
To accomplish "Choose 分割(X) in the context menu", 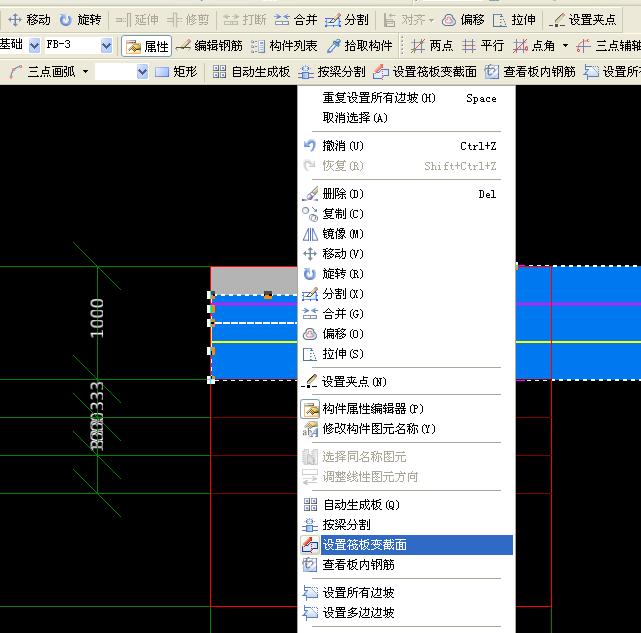I will pyautogui.click(x=407, y=294).
